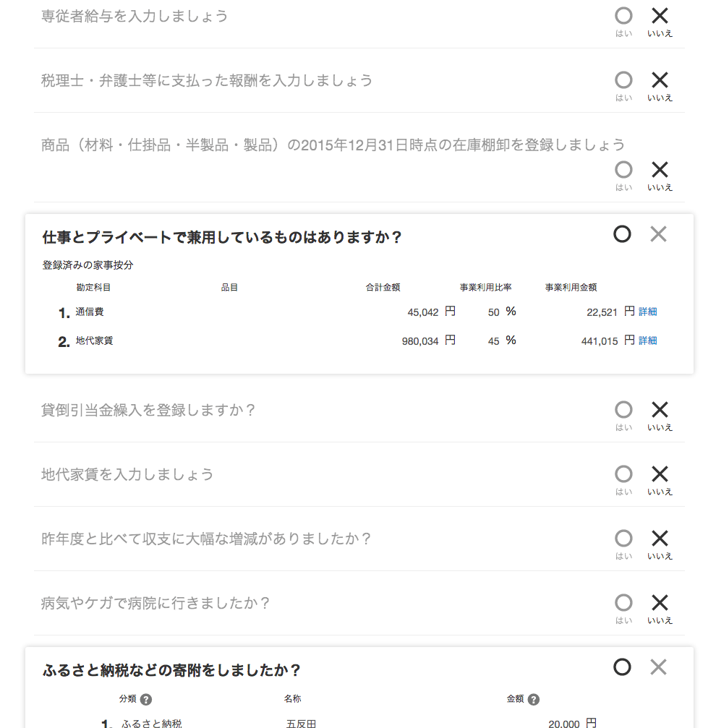Choose いいえ for 税理士・弁護士 報酬 question
Viewport: 716px width, 728px height.
pos(660,80)
